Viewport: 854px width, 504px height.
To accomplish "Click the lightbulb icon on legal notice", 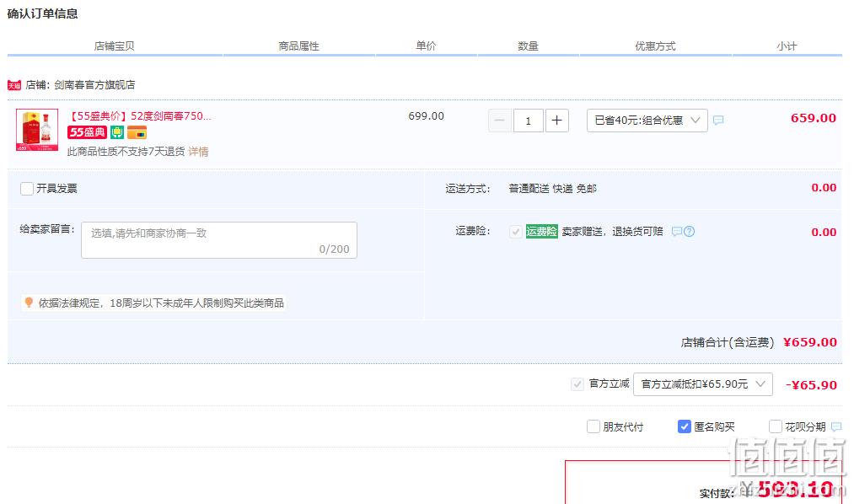I will pos(29,303).
